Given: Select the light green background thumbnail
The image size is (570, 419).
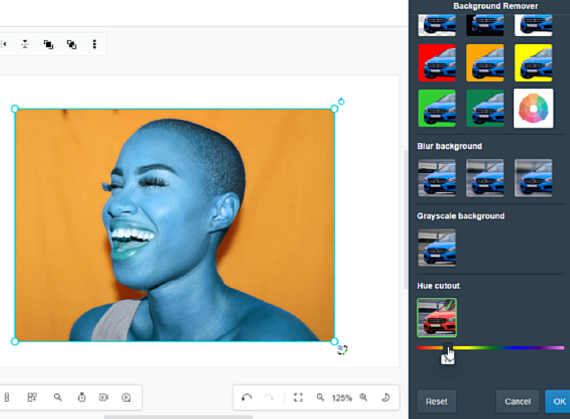Looking at the screenshot, I should click(x=437, y=108).
